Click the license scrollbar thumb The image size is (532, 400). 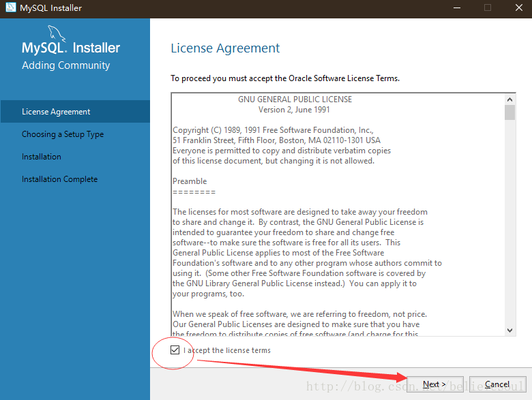509,112
